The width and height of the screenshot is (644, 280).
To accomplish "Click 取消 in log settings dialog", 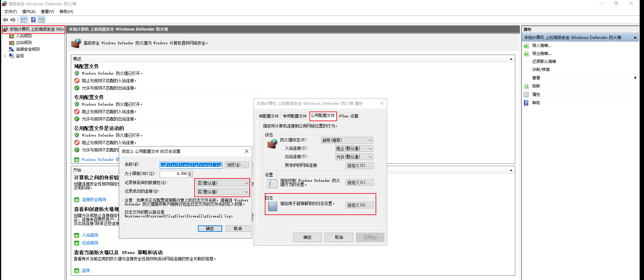I will 238,229.
